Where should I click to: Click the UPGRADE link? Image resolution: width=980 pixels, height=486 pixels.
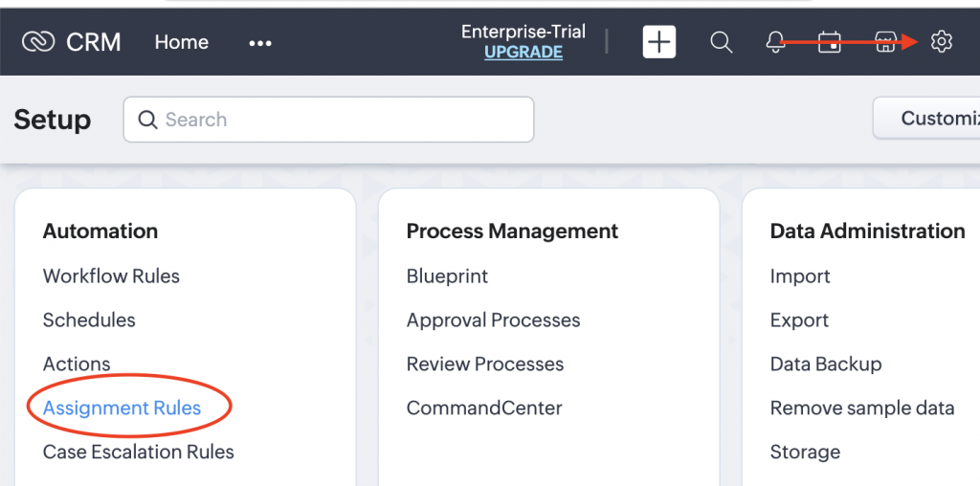click(x=523, y=53)
